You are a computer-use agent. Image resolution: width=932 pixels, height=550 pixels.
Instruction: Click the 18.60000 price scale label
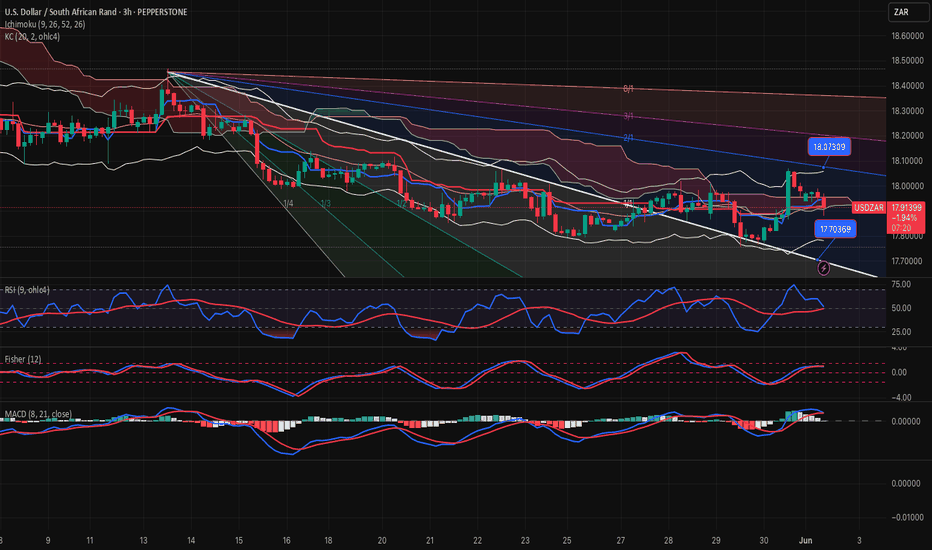(x=907, y=36)
